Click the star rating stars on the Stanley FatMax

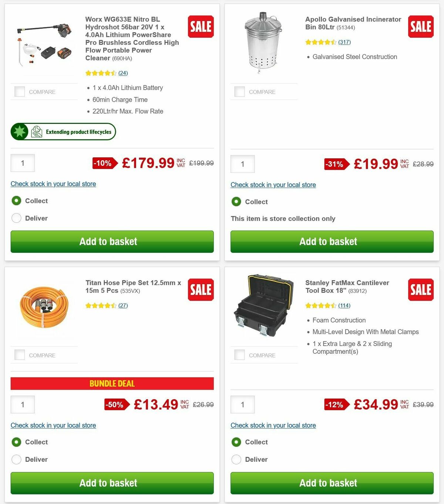click(320, 305)
